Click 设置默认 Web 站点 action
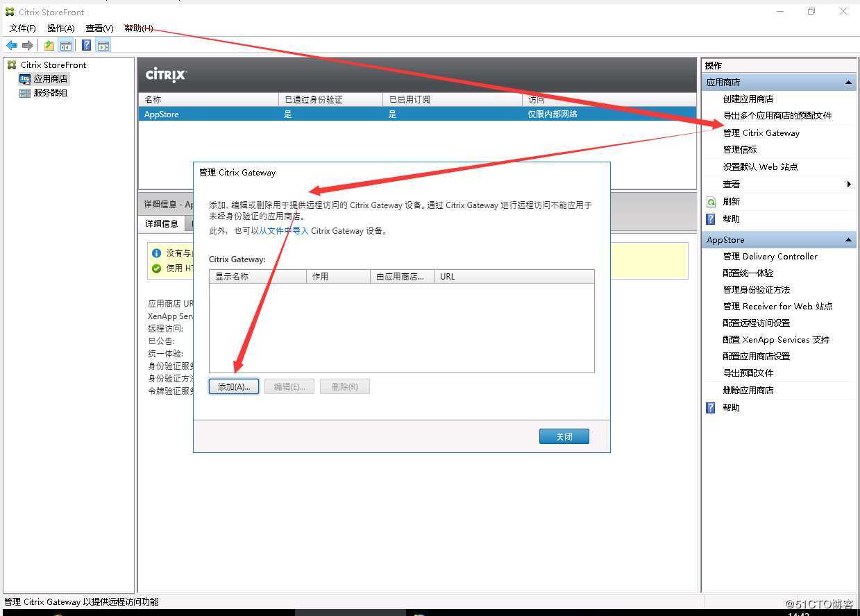The width and height of the screenshot is (860, 616). pyautogui.click(x=760, y=167)
